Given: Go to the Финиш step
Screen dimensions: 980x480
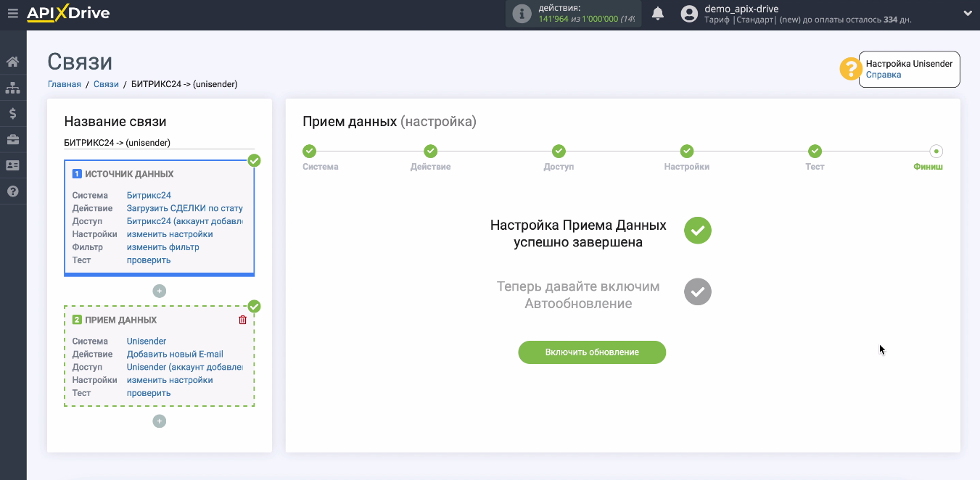Looking at the screenshot, I should pyautogui.click(x=936, y=151).
